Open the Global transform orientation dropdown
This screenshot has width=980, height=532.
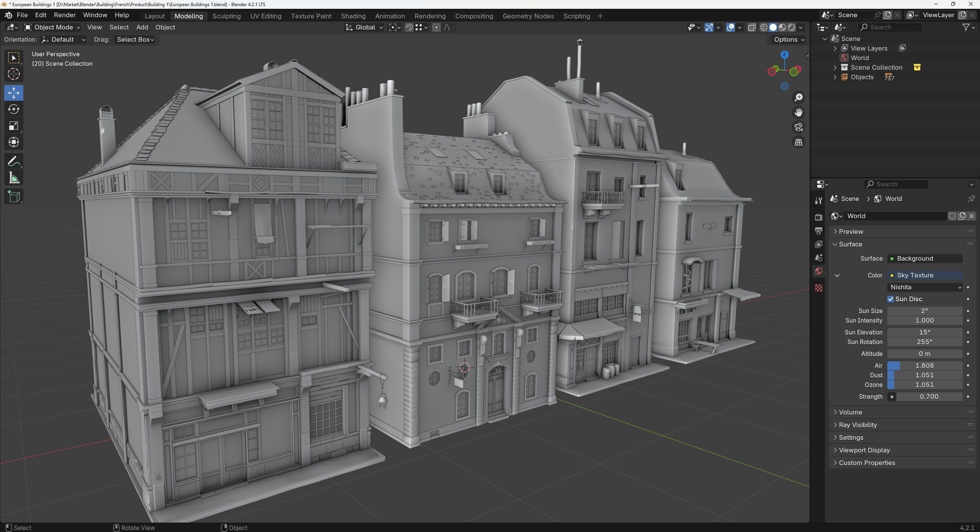tap(363, 27)
